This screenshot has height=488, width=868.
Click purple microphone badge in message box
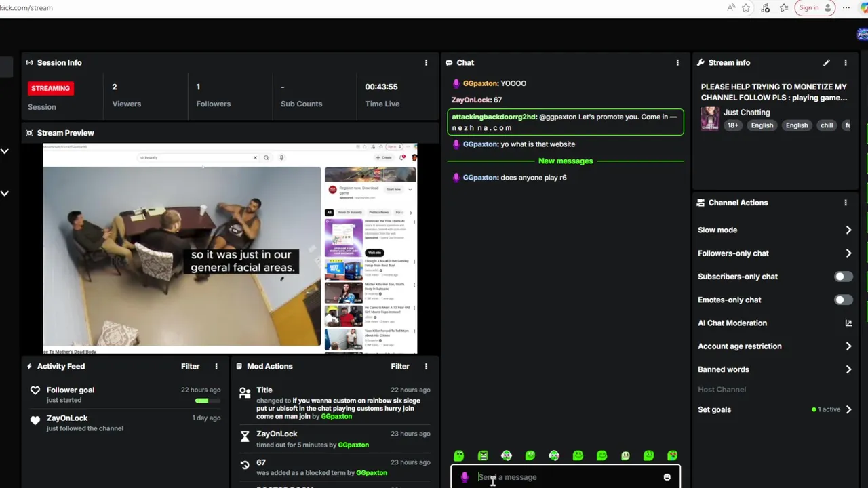tap(465, 477)
